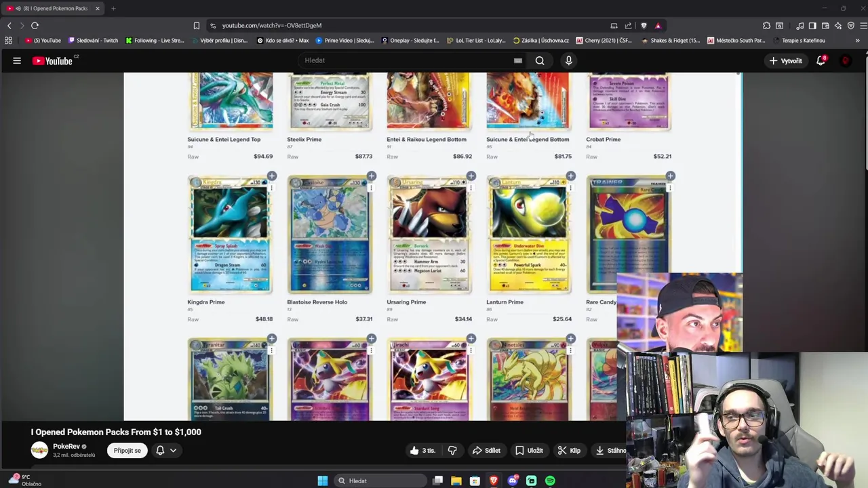The width and height of the screenshot is (868, 488).
Task: Open the apps grid in bookmarks bar
Action: point(8,41)
